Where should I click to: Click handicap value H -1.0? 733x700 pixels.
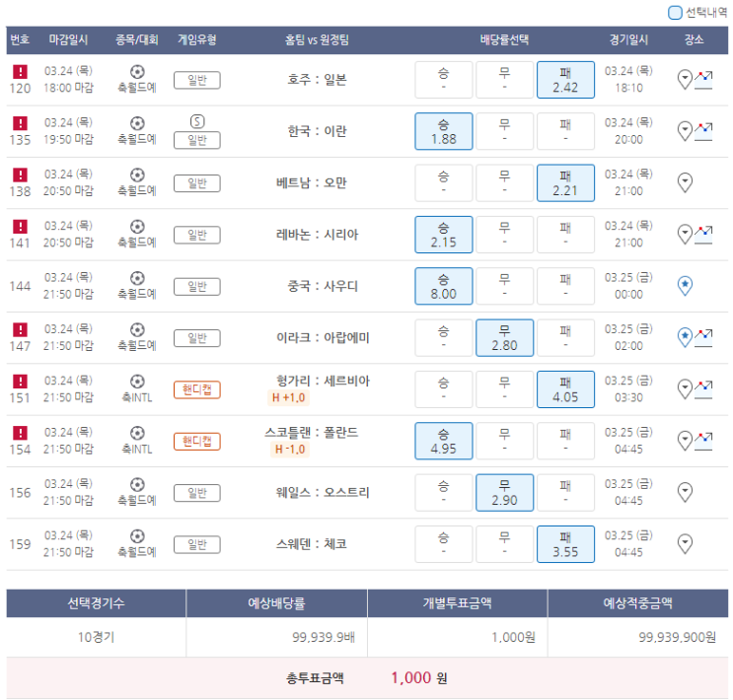tap(290, 450)
